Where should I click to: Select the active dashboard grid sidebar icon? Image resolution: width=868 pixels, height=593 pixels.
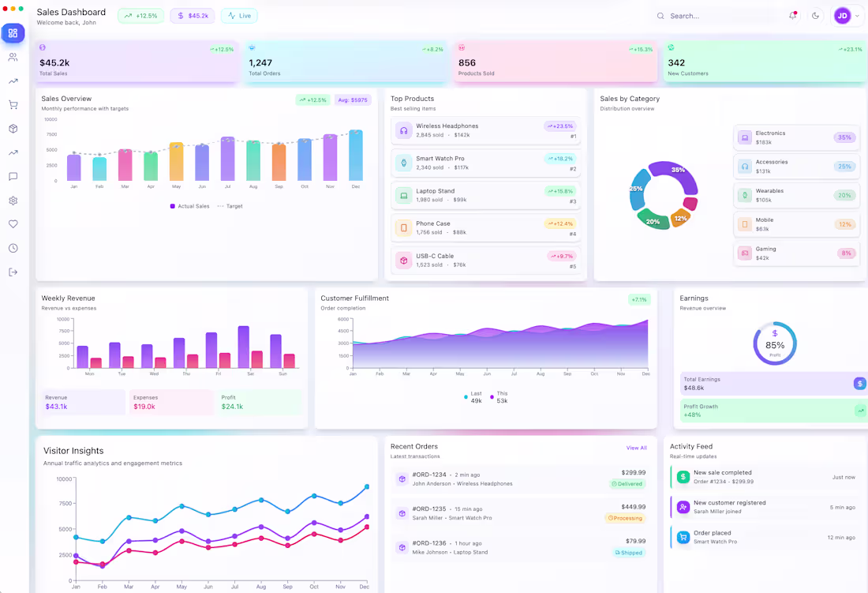coord(13,33)
